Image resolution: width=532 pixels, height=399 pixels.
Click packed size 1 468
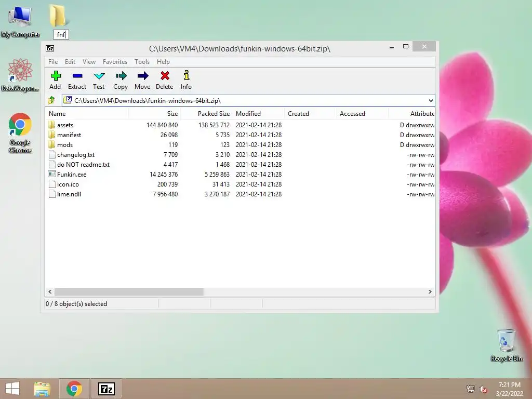[222, 164]
